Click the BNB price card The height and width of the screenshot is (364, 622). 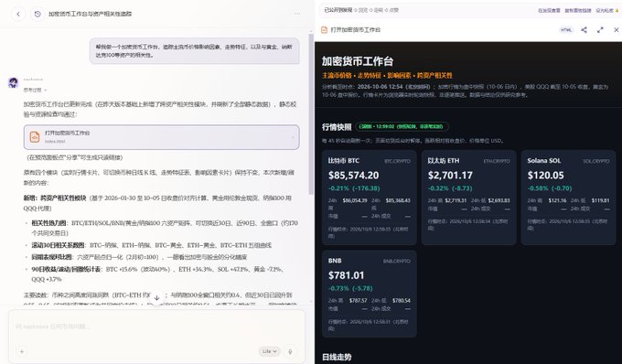(x=370, y=294)
